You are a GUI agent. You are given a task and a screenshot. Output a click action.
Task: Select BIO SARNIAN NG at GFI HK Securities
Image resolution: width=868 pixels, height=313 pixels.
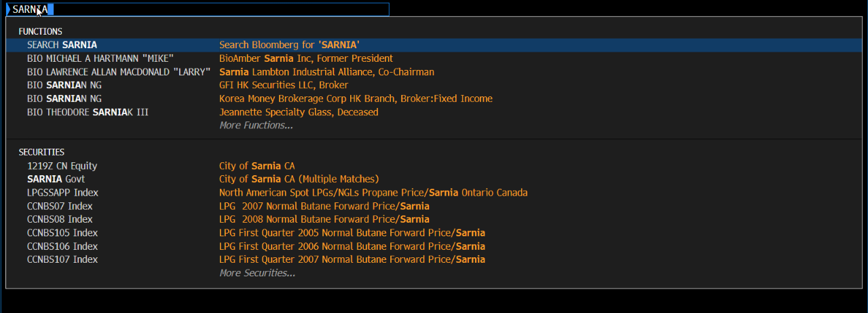point(434,85)
